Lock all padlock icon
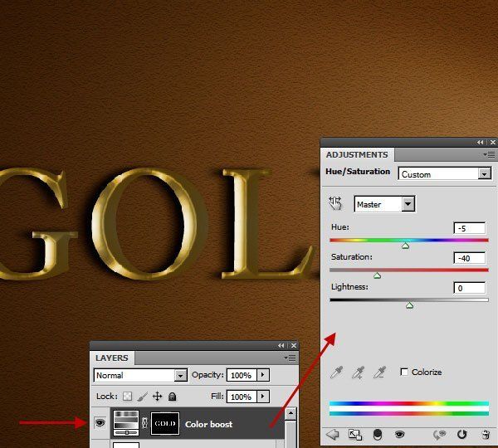 (x=172, y=397)
